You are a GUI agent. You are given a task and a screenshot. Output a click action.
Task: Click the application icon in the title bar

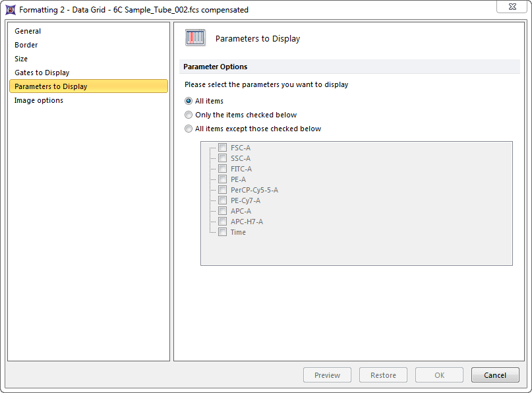point(11,10)
